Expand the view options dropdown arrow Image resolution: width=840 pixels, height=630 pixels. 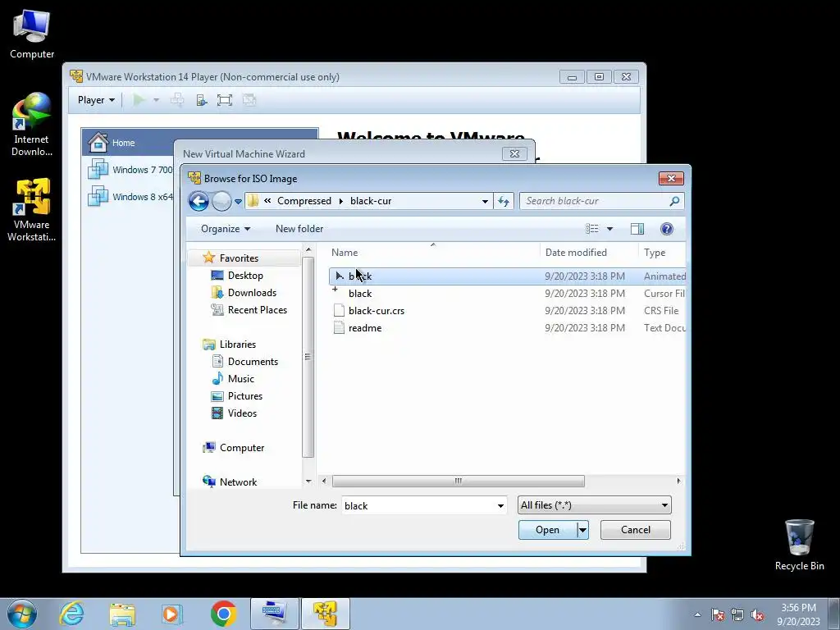pyautogui.click(x=609, y=229)
